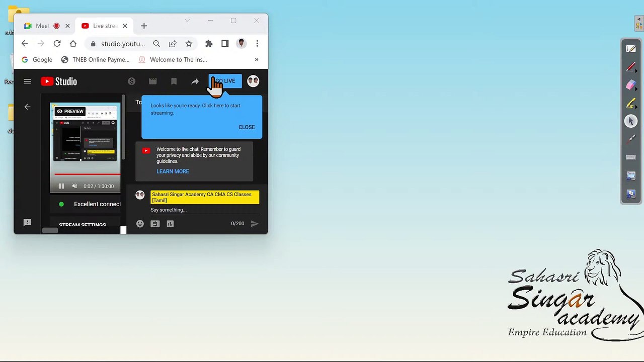Select the arrow pointer tool in side toolbar
This screenshot has height=362, width=644.
pos(631,121)
